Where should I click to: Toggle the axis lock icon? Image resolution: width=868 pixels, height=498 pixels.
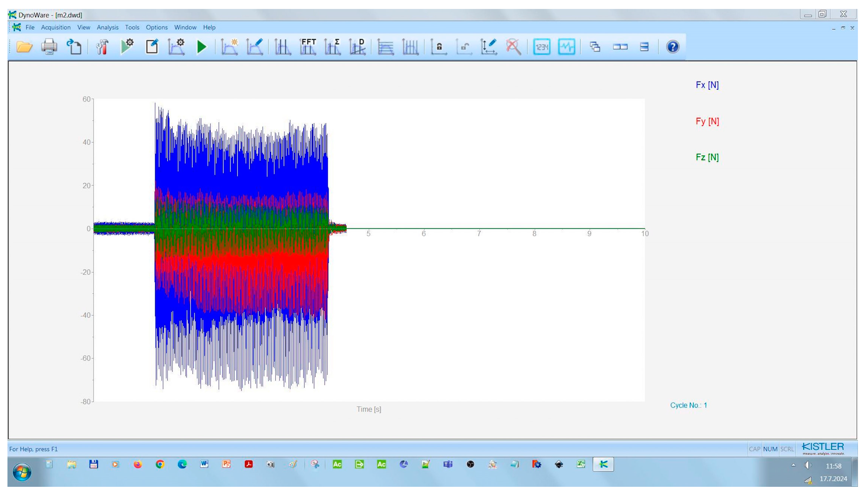click(439, 47)
